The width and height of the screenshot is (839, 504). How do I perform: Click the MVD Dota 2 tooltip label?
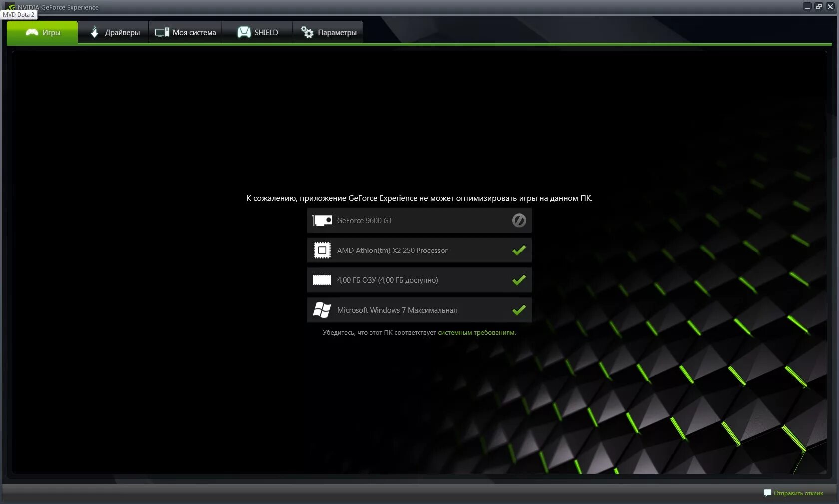click(x=19, y=15)
